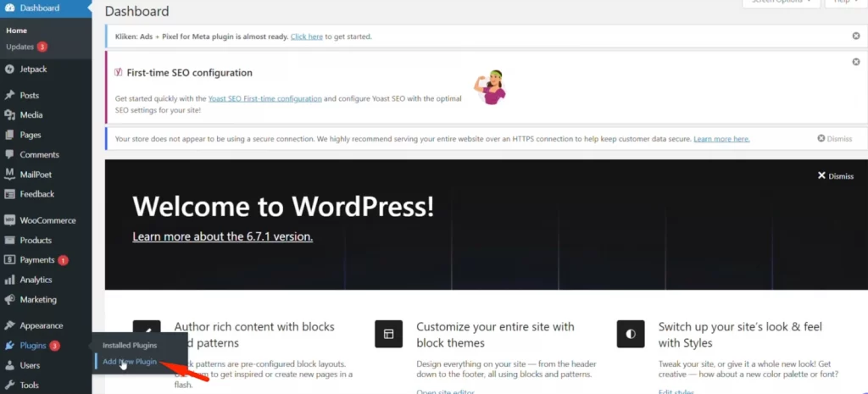Dismiss the secure connection notice
The height and width of the screenshot is (394, 868).
coord(834,139)
